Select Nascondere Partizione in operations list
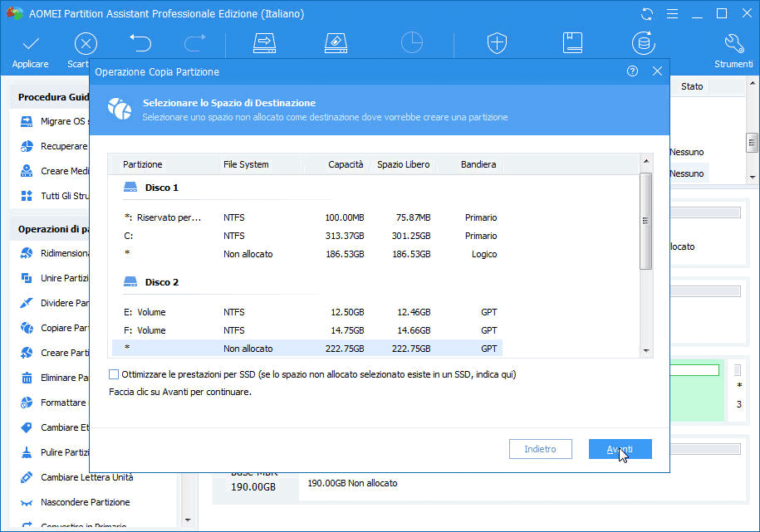Image resolution: width=760 pixels, height=532 pixels. pos(85,502)
